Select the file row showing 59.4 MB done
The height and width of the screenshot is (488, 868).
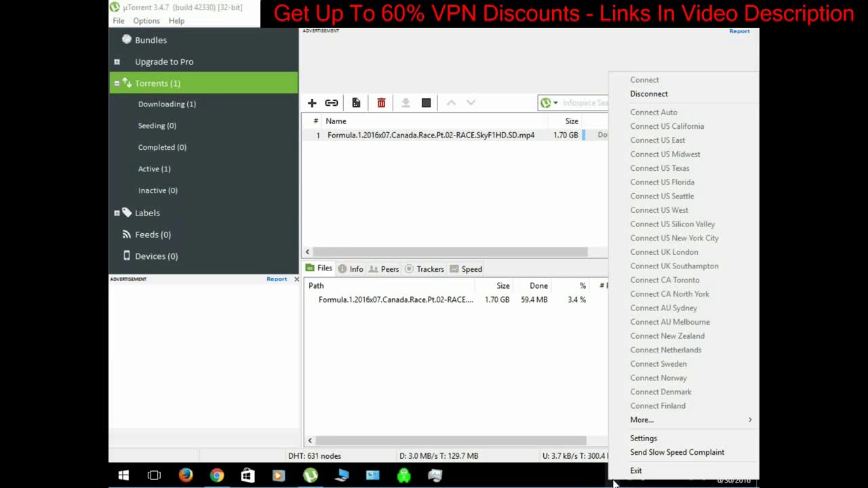(456, 300)
